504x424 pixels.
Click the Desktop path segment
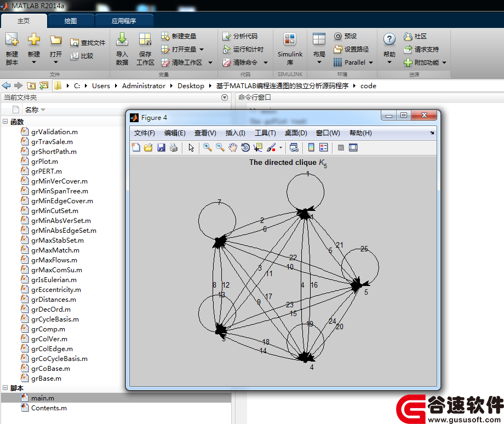click(191, 86)
